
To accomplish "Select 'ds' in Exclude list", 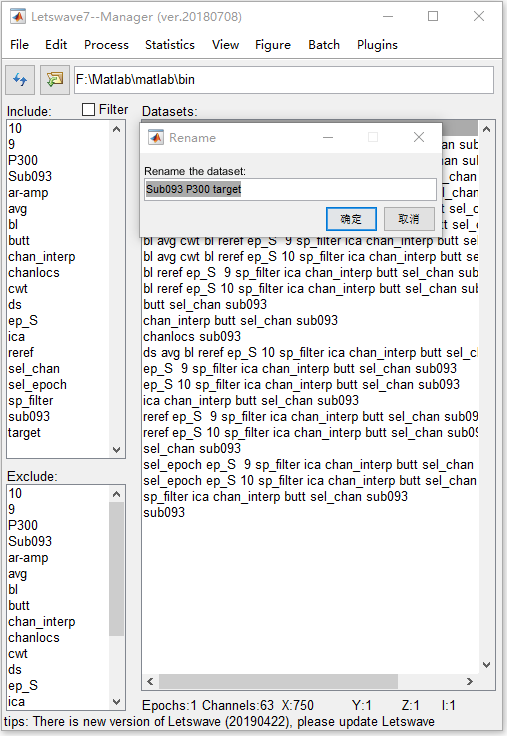I will (x=15, y=669).
